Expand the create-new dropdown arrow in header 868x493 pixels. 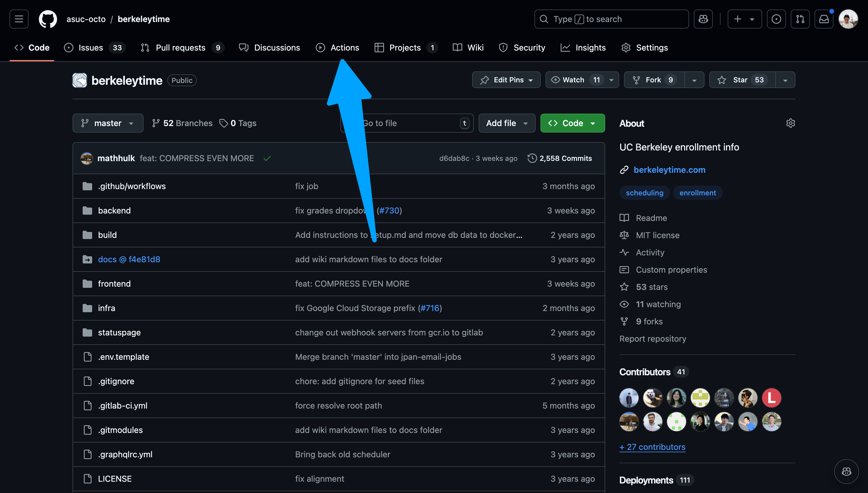click(x=752, y=19)
